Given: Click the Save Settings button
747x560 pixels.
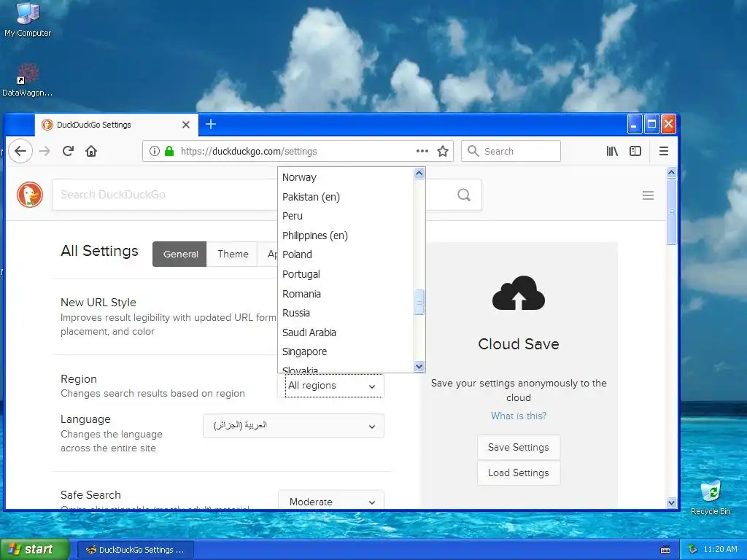Looking at the screenshot, I should pos(519,447).
